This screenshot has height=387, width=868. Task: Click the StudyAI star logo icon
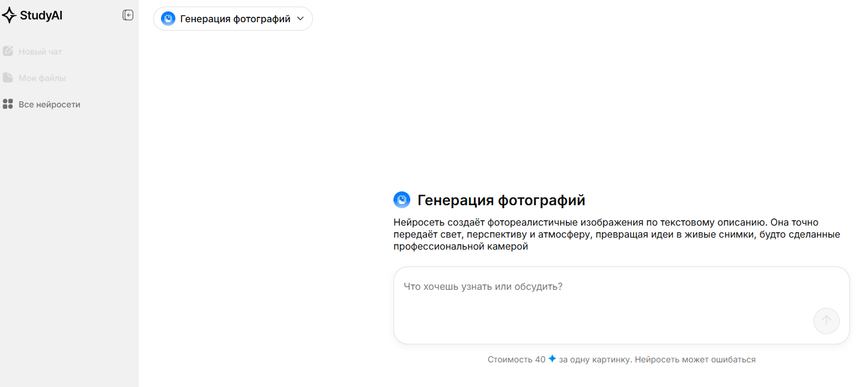pyautogui.click(x=9, y=16)
